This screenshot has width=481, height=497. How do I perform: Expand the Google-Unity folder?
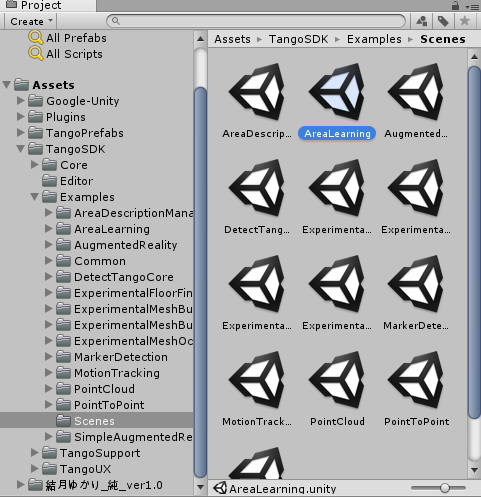point(21,101)
